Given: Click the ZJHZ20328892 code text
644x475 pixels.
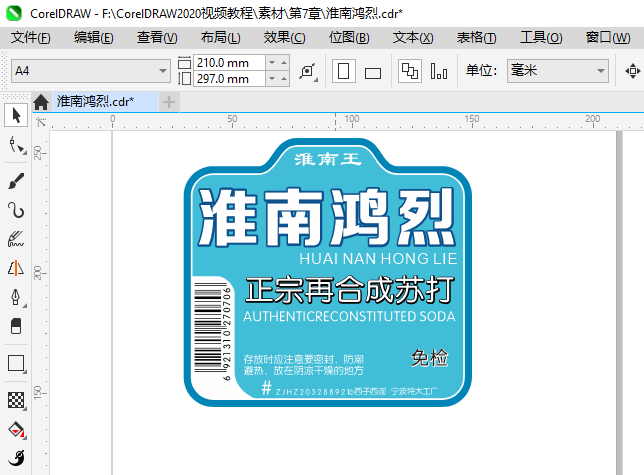Looking at the screenshot, I should click(x=312, y=392).
